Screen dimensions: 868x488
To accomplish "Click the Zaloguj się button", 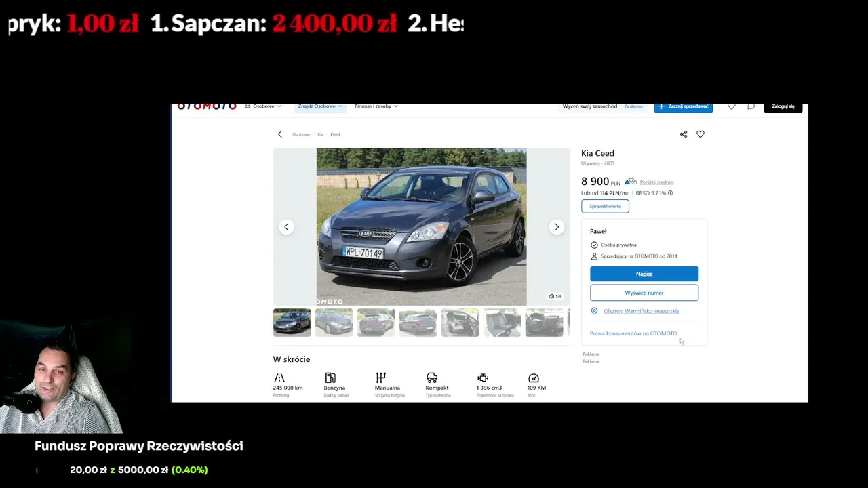I will click(783, 106).
